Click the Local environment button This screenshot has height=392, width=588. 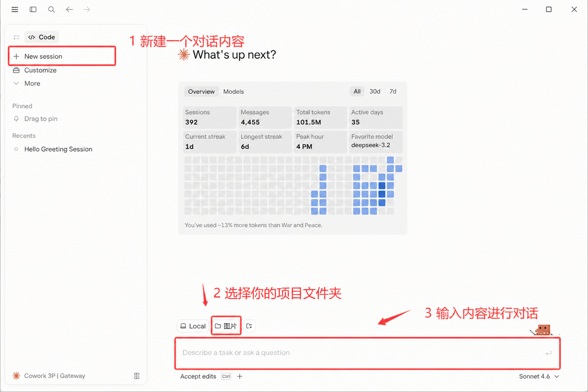click(193, 326)
